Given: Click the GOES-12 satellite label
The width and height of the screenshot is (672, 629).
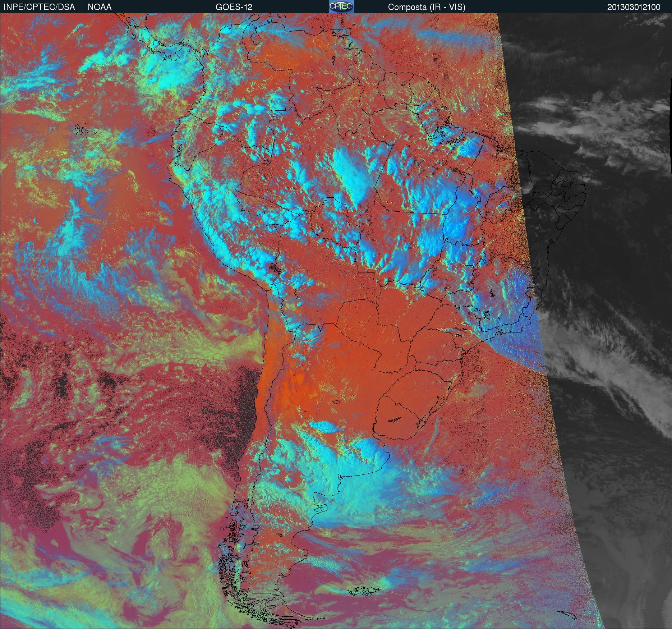Looking at the screenshot, I should click(x=234, y=7).
